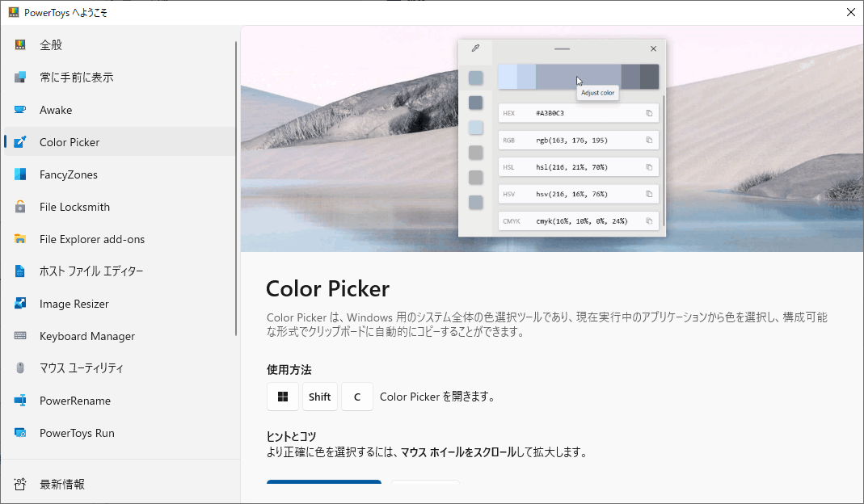
Task: Select the Awake coffee cup icon
Action: [x=20, y=110]
